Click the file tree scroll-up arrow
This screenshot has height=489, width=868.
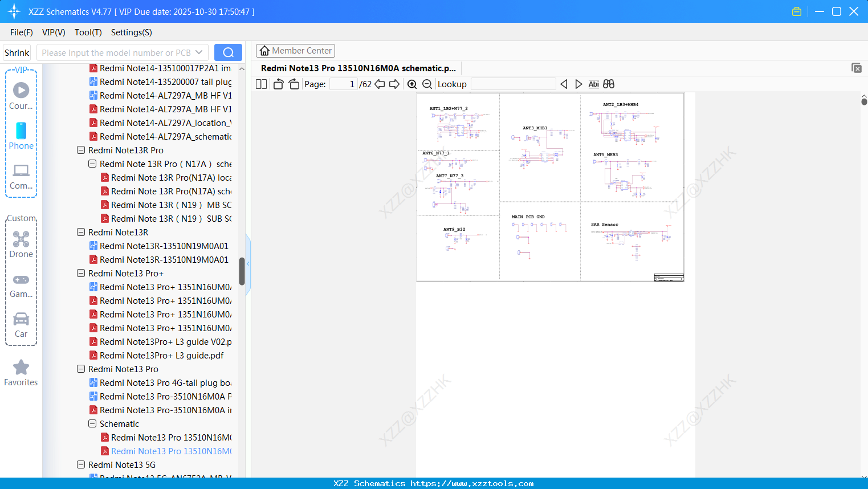tap(242, 68)
